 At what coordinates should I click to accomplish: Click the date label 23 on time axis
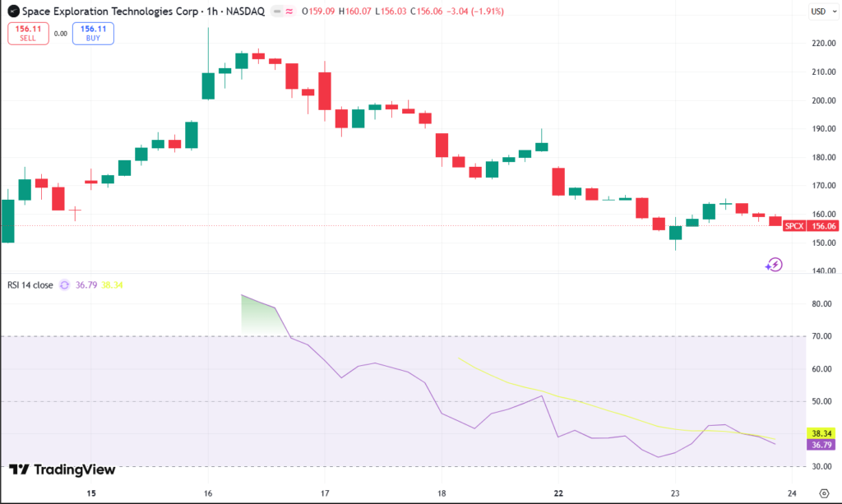675,493
